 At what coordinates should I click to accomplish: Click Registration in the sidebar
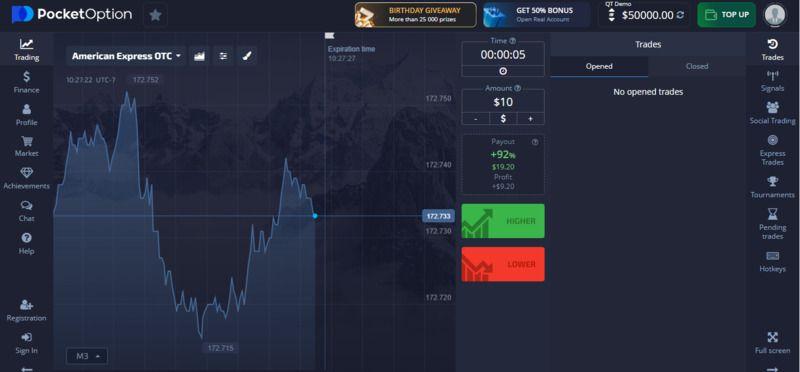[x=27, y=311]
